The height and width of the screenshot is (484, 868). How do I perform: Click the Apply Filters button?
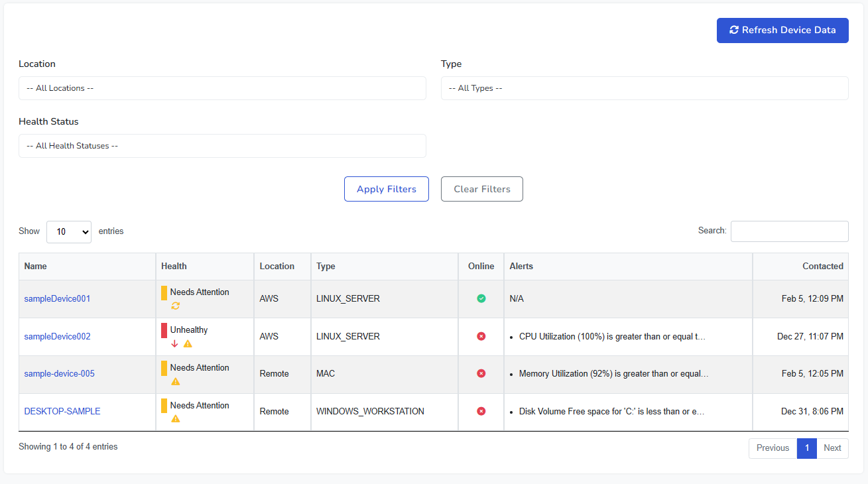coord(387,189)
